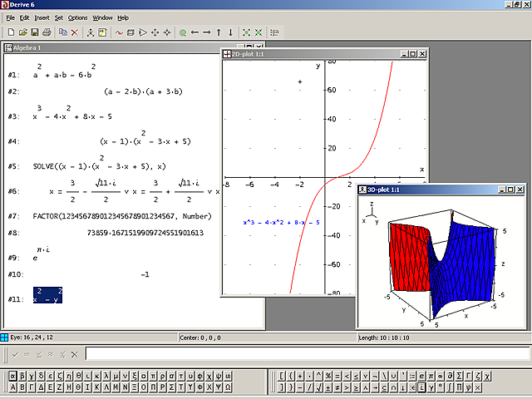Click the Print toolbar icon
The width and height of the screenshot is (532, 399).
[x=47, y=32]
